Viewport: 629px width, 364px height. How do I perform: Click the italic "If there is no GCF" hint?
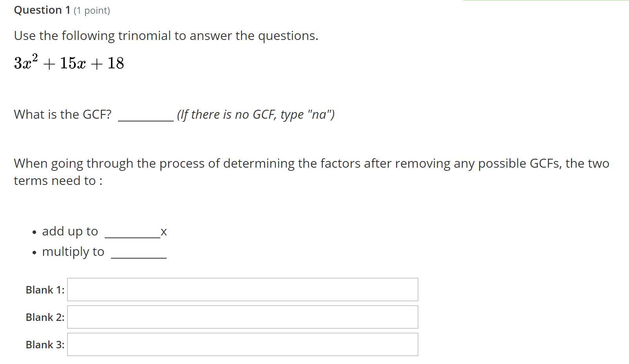click(256, 114)
